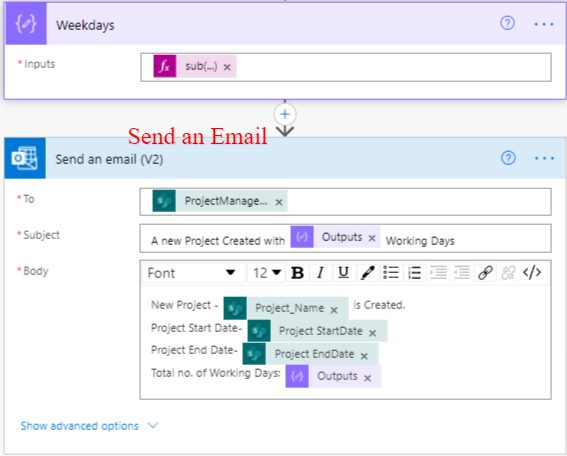Remove the Project_Name token from Body
The height and width of the screenshot is (456, 567).
[334, 310]
